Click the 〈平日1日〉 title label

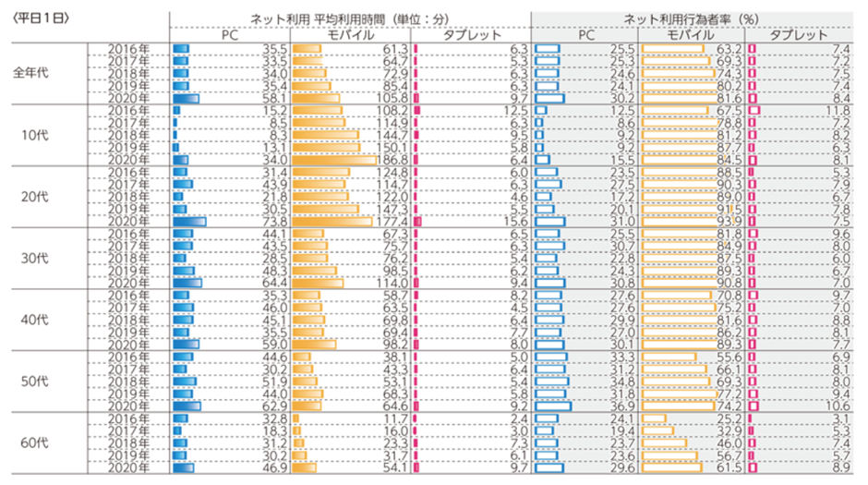(x=41, y=18)
